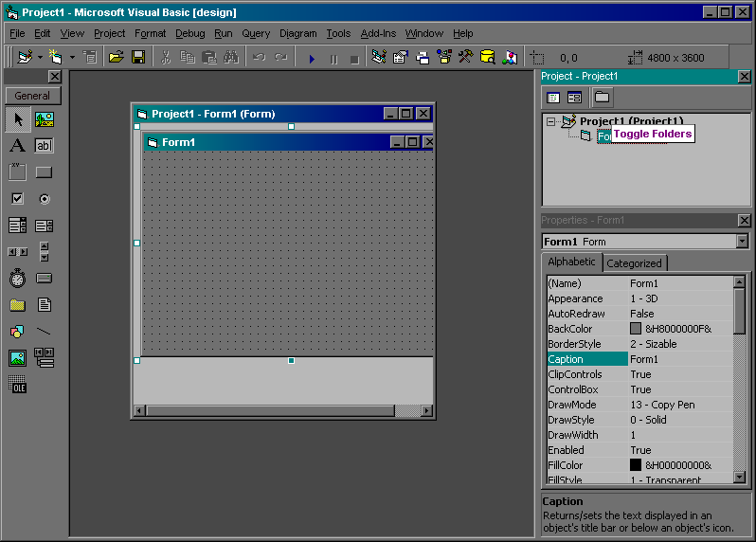Click the Save Project disk icon
This screenshot has height=542, width=756.
138,58
